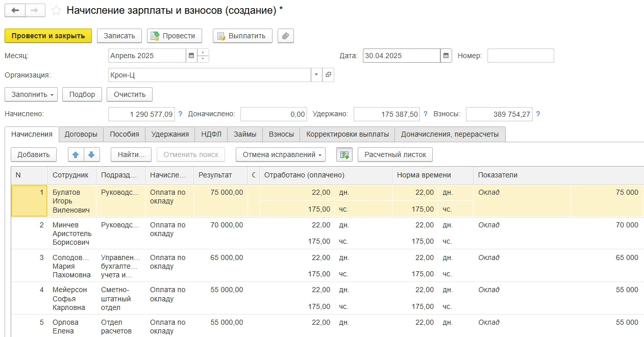Click the Доначислено field showing 0,00
Image resolution: width=644 pixels, height=337 pixels.
pyautogui.click(x=274, y=114)
